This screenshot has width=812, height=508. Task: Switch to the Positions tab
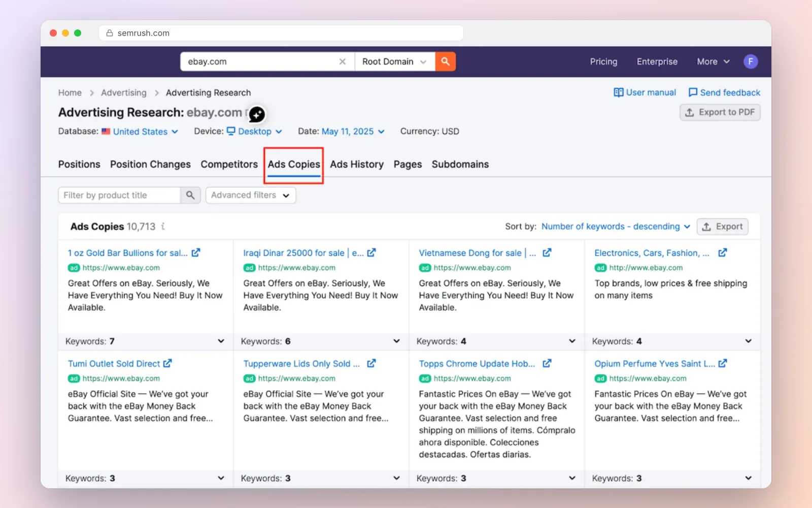click(79, 164)
